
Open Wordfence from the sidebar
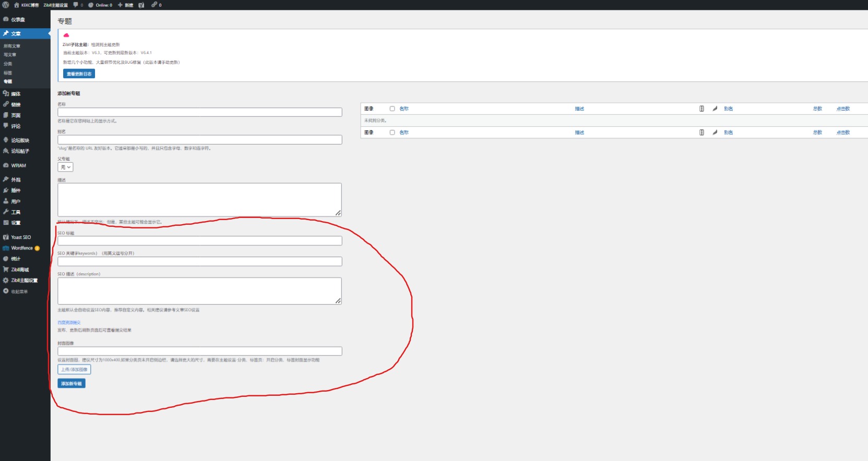(21, 248)
